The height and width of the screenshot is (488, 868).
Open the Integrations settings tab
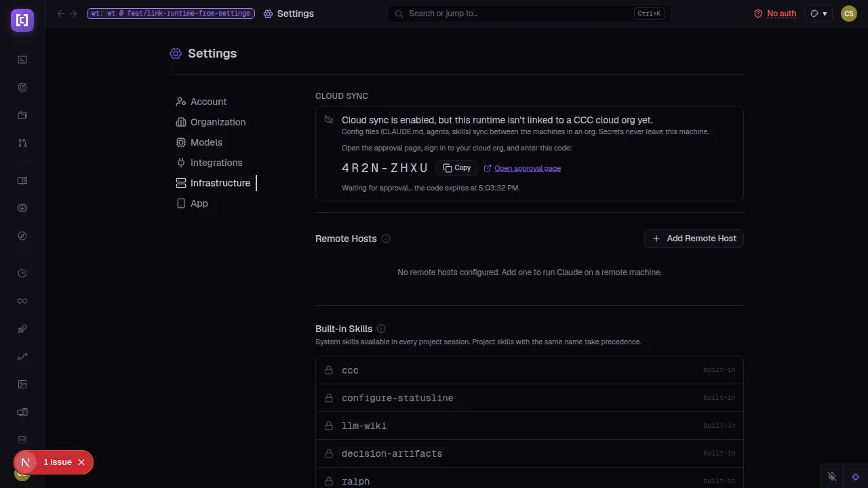click(x=209, y=163)
